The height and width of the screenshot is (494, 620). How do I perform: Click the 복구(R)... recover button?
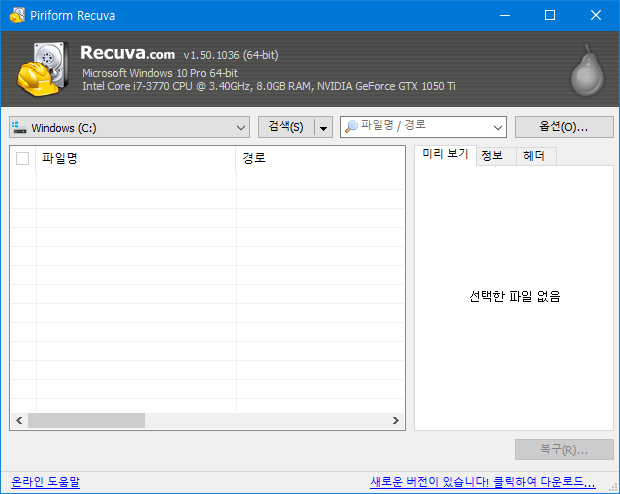[x=564, y=449]
